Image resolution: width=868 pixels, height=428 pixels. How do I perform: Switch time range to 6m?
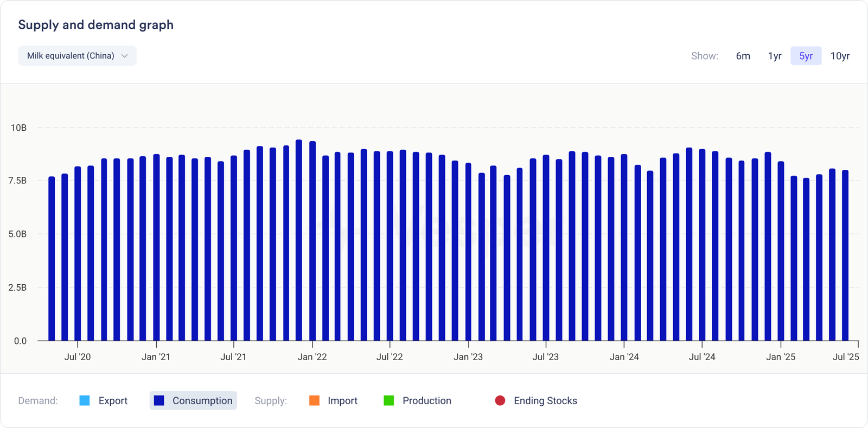click(743, 56)
